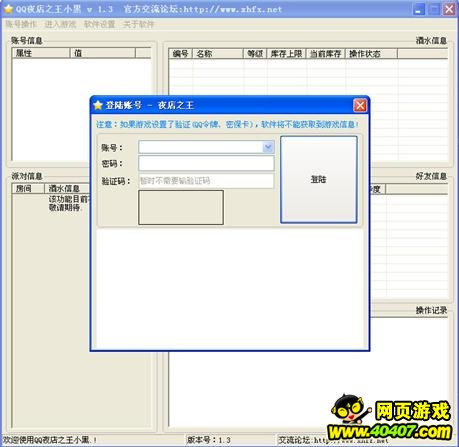Open the 软件设置 menu
Viewport: 459px width, 447px height.
click(x=99, y=24)
